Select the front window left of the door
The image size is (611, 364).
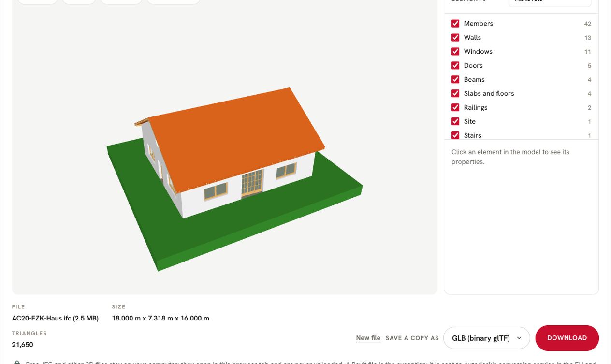[x=216, y=191]
